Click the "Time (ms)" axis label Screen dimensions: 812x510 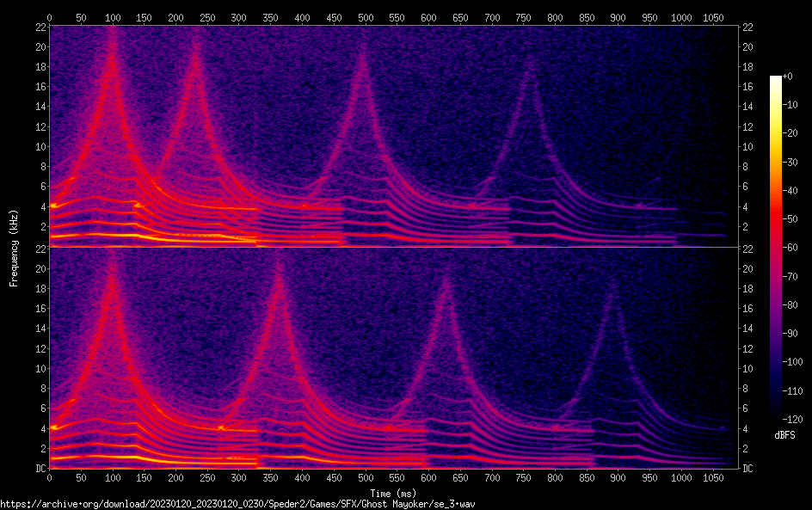393,493
